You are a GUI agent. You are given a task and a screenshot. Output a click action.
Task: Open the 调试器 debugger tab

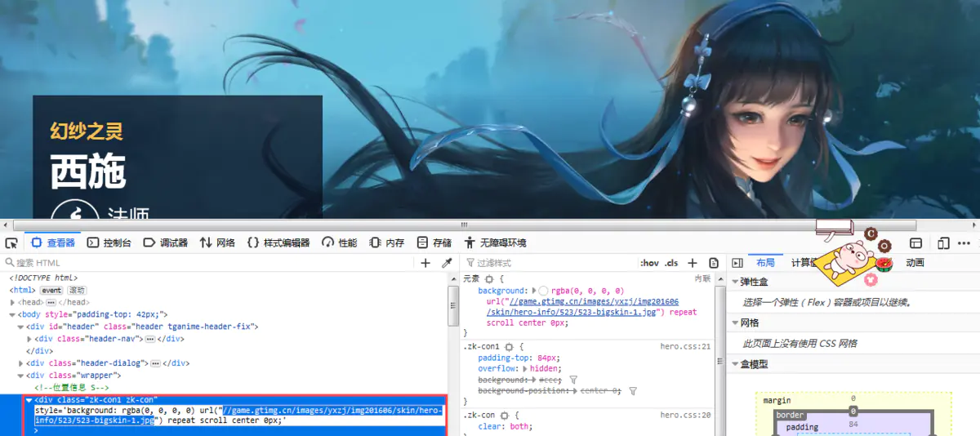(x=166, y=242)
